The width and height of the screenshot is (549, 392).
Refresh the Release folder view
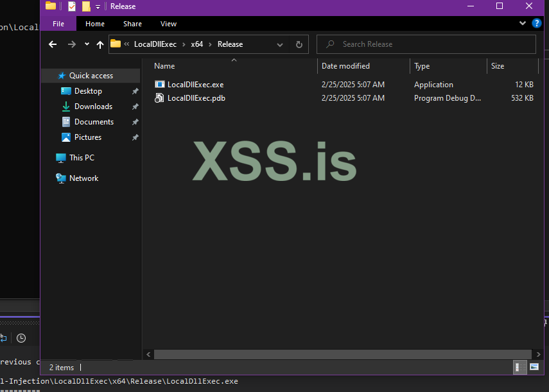click(299, 44)
